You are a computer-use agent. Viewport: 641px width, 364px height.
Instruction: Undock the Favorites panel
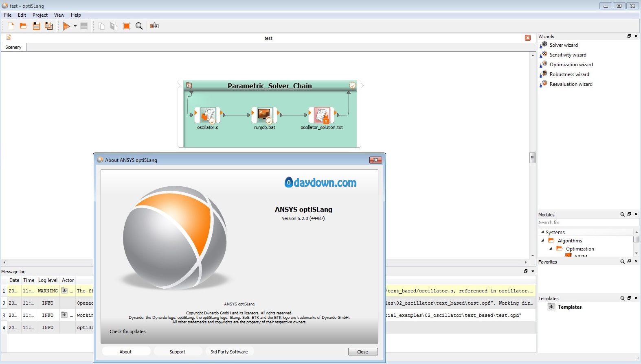[x=629, y=262]
